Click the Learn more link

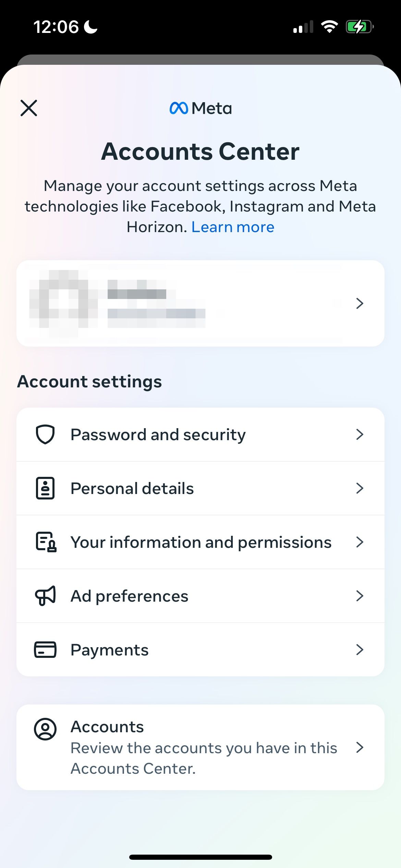point(233,227)
